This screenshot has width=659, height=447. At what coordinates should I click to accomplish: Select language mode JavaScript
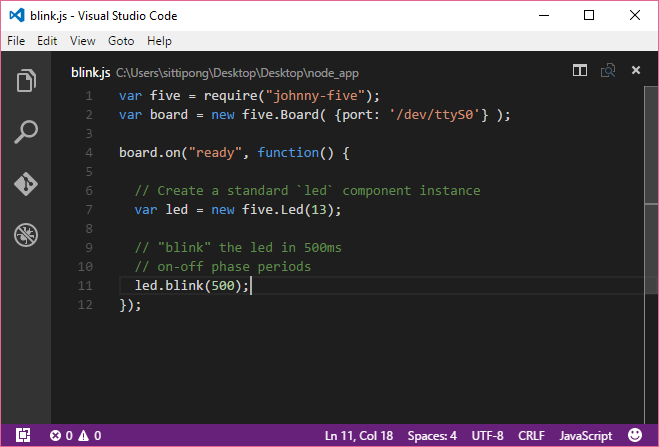click(x=585, y=436)
